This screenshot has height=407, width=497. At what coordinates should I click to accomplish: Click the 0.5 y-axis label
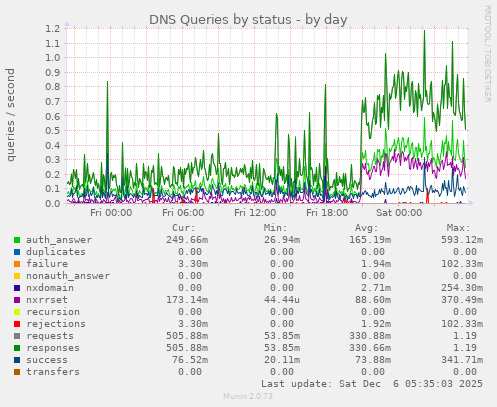point(53,131)
